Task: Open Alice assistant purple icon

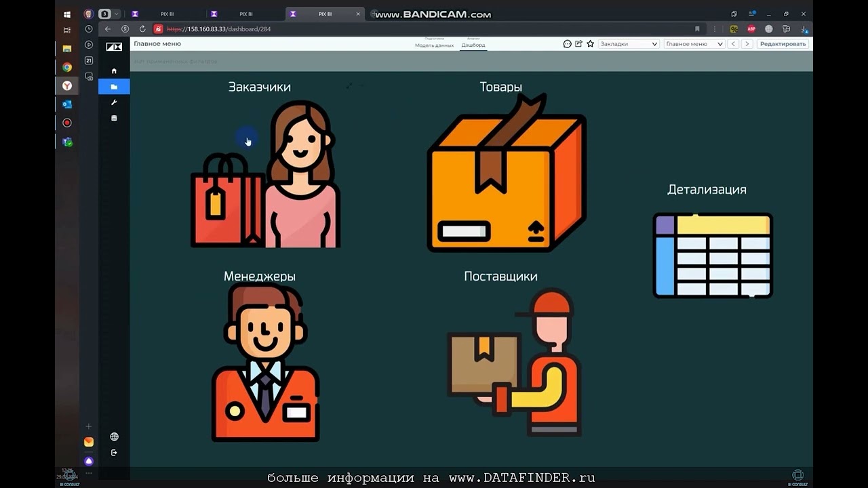Action: pos(89,461)
